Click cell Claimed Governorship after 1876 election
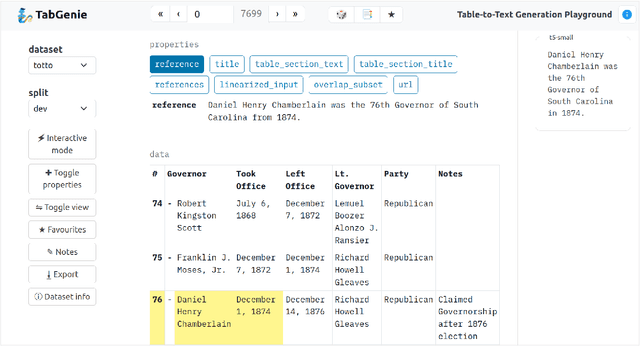The width and height of the screenshot is (640, 362). pyautogui.click(x=467, y=318)
